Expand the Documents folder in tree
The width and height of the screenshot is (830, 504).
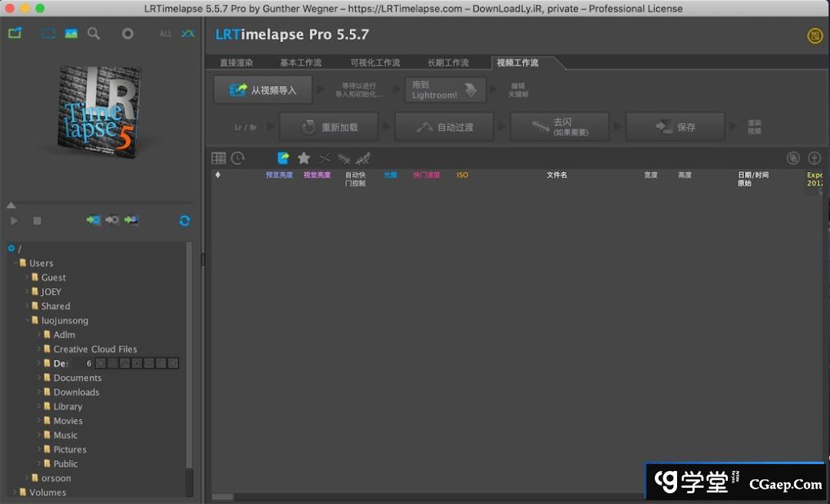tap(39, 378)
